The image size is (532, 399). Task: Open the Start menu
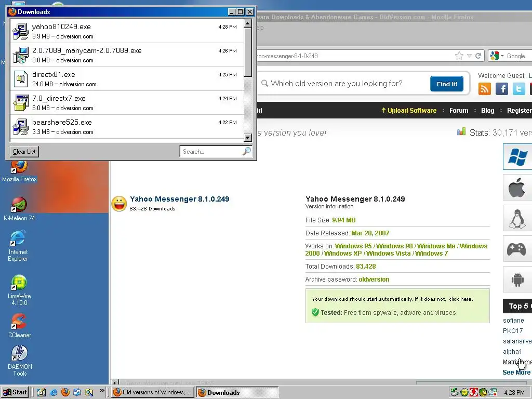point(15,392)
